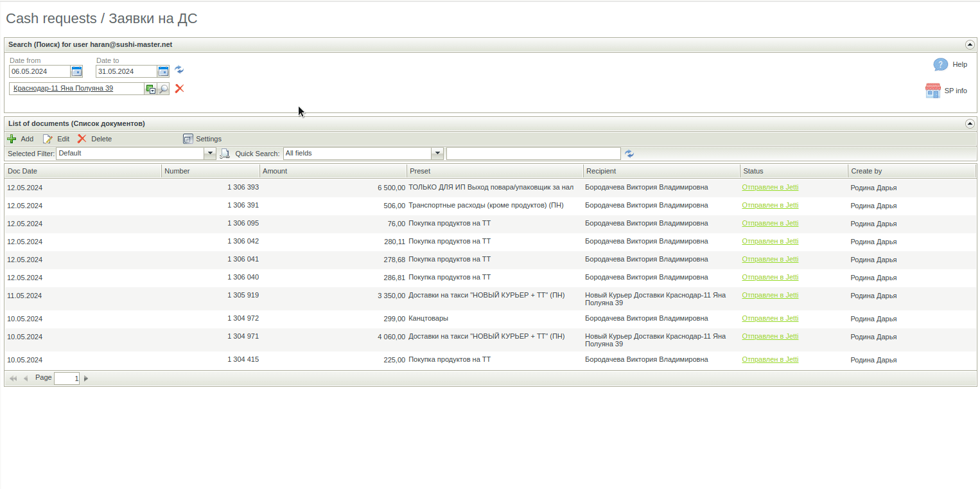This screenshot has height=489, width=980.
Task: Sort by Create by column
Action: (x=912, y=171)
